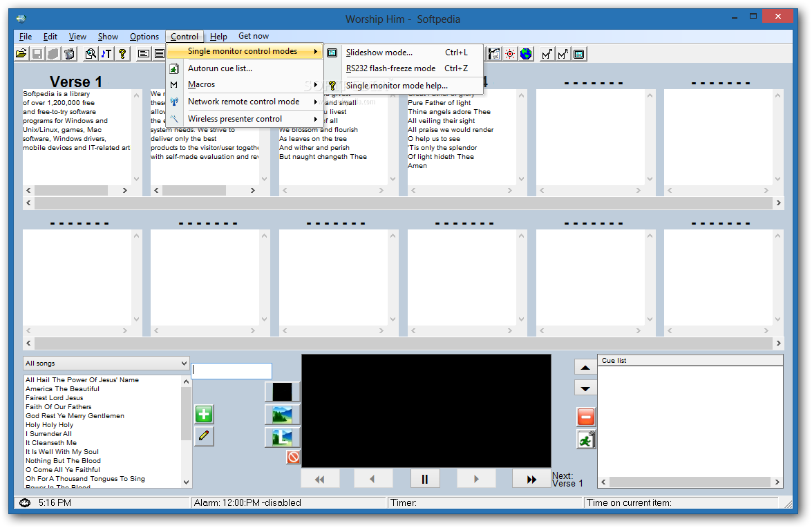
Task: Click the text box layout toolbar icon
Action: [144, 54]
